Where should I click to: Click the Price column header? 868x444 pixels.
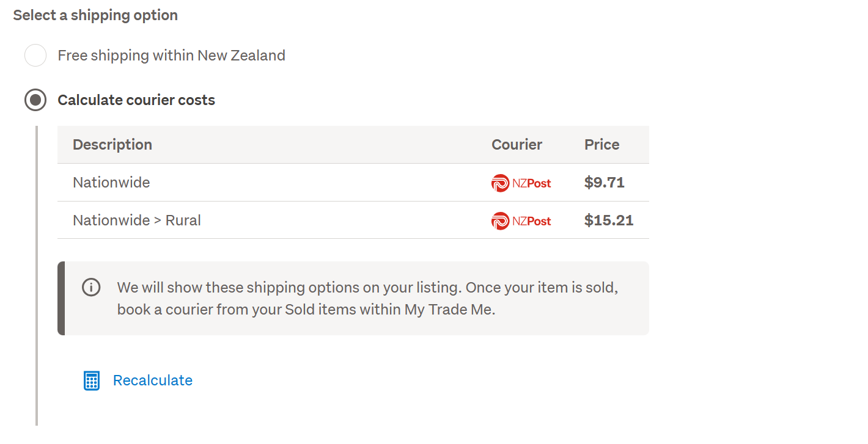[x=601, y=145]
